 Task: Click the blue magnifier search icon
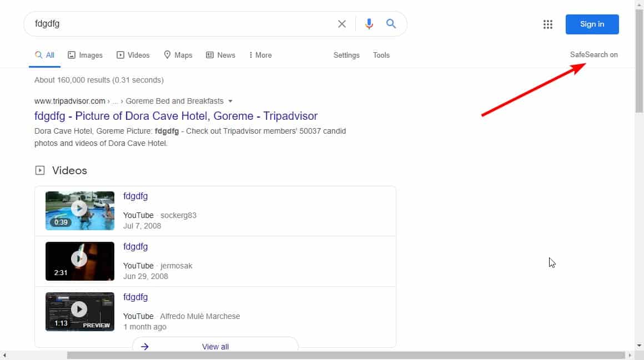tap(391, 24)
